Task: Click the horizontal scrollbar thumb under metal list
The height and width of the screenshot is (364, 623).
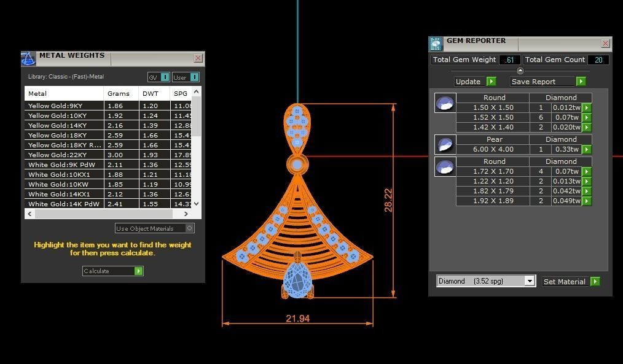Action: click(x=104, y=214)
